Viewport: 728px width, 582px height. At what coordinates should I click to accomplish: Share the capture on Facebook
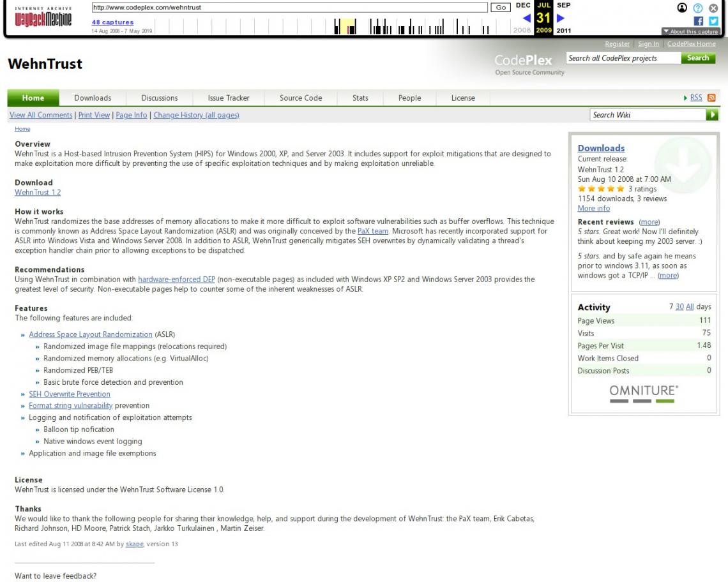698,21
